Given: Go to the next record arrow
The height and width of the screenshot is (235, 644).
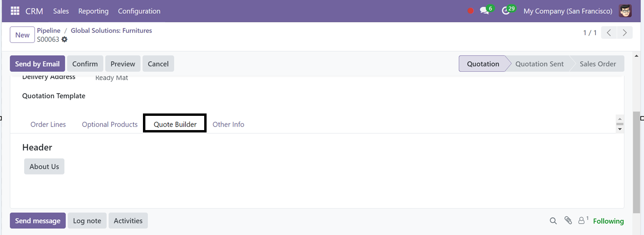Looking at the screenshot, I should point(625,33).
